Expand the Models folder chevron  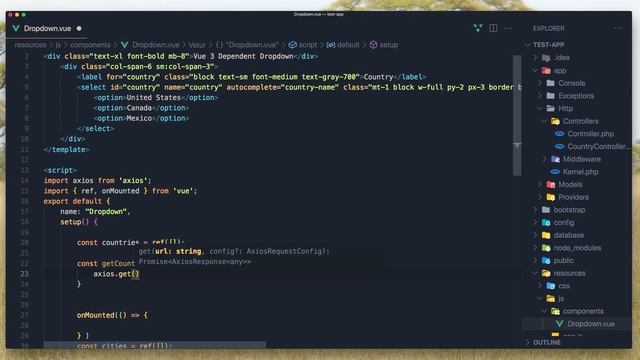coord(540,184)
